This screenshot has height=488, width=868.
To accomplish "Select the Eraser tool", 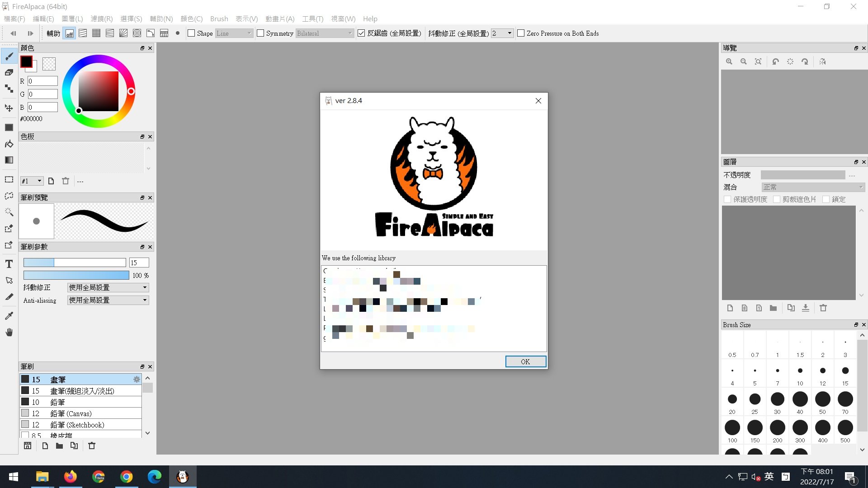I will (9, 72).
